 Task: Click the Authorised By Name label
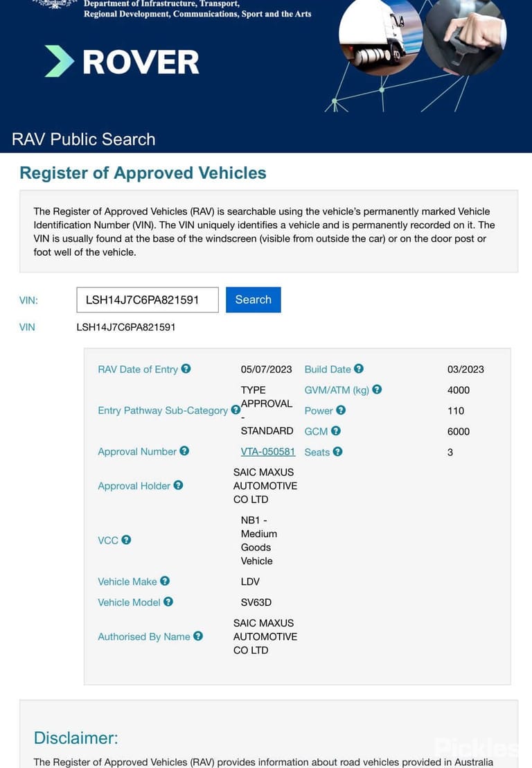point(144,636)
